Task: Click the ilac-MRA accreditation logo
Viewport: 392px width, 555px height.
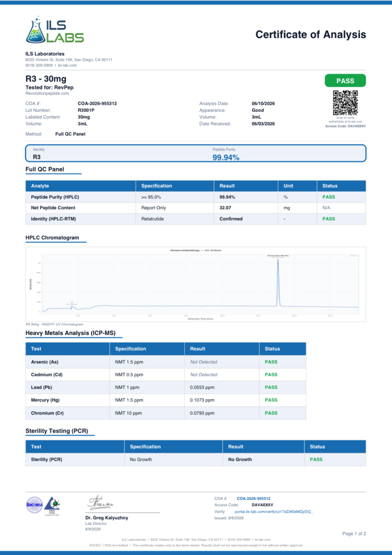Action: click(35, 505)
